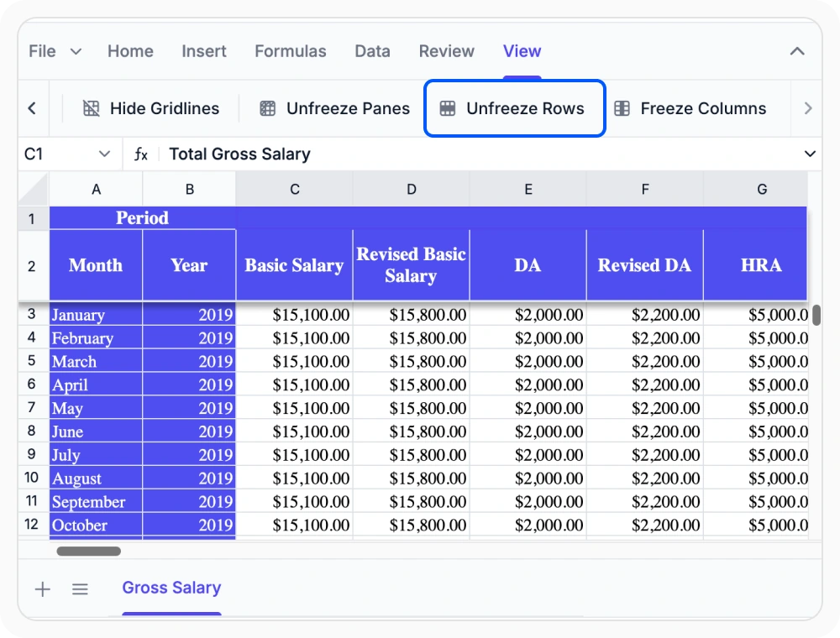Click the Month header cell
The height and width of the screenshot is (638, 840).
(96, 265)
